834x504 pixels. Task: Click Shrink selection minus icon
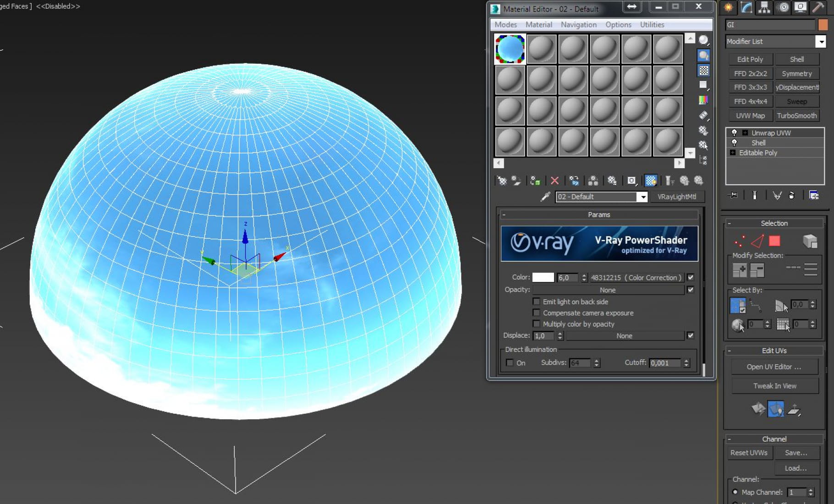(x=757, y=270)
